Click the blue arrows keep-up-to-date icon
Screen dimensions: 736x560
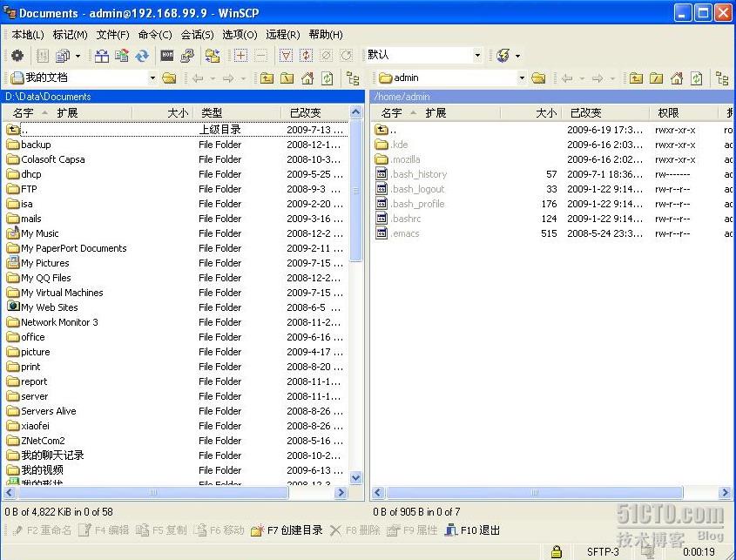click(142, 56)
